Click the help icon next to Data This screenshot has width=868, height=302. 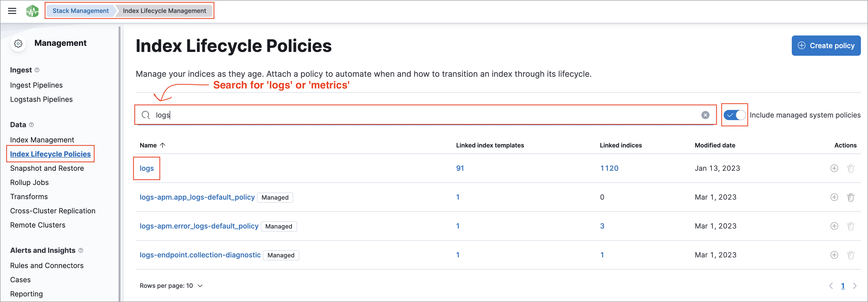coord(32,125)
